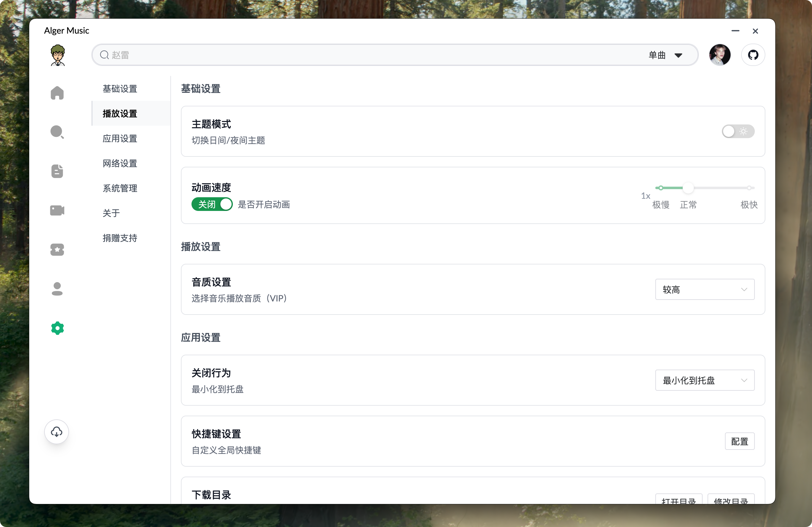Open the 最小化到托盘 close behavior dropdown
The height and width of the screenshot is (527, 812).
(x=704, y=380)
